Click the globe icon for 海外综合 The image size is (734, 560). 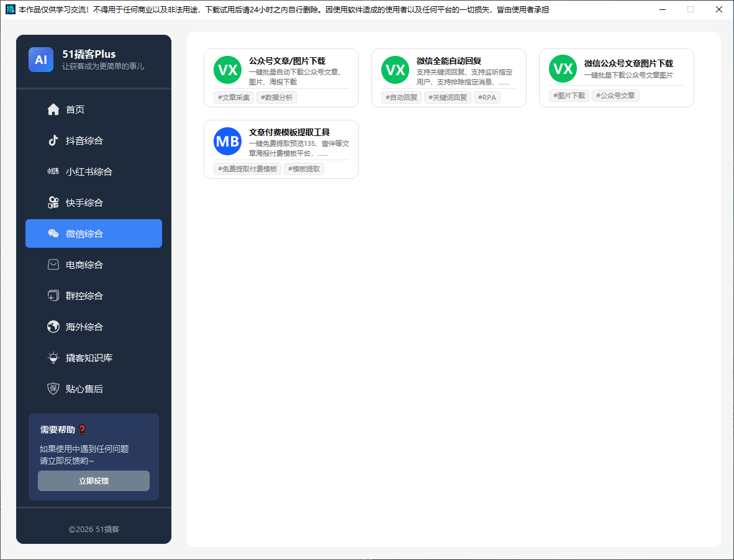pos(53,327)
